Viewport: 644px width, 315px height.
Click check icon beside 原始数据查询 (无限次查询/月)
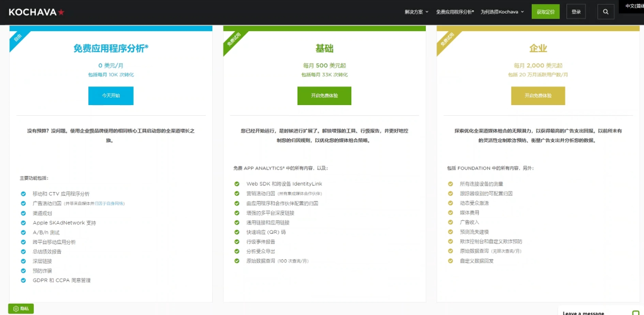point(451,251)
